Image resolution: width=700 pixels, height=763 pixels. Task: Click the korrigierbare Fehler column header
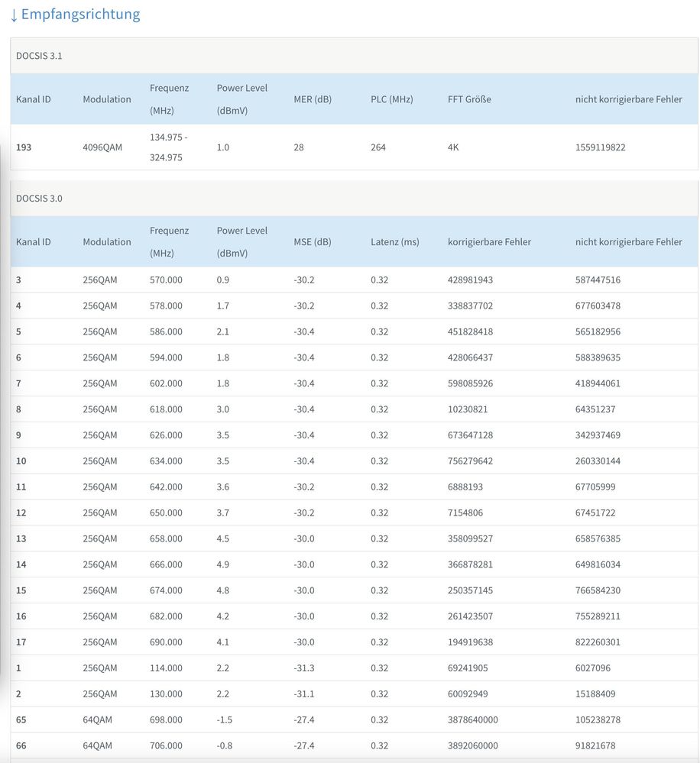(x=489, y=242)
